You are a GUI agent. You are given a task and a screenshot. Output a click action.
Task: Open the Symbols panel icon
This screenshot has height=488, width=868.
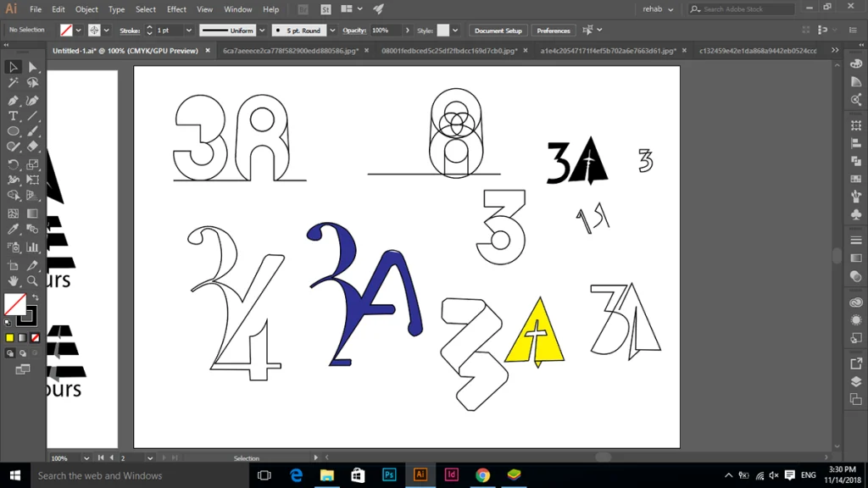[856, 214]
